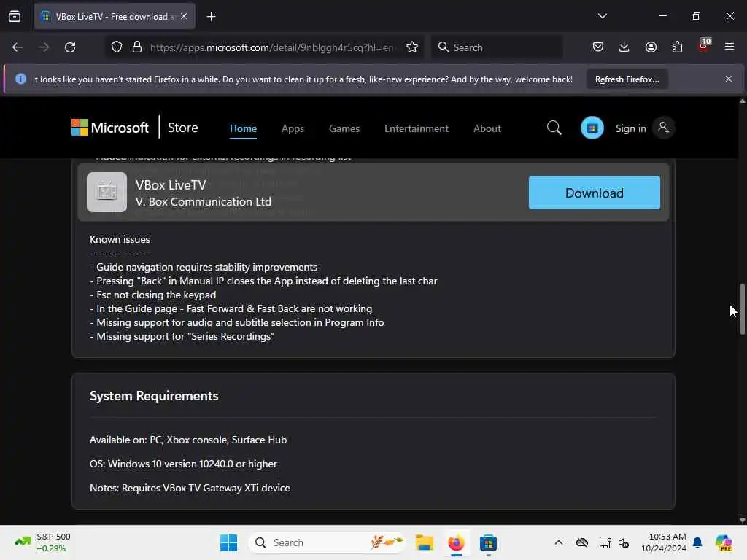Image resolution: width=747 pixels, height=560 pixels.
Task: Click the Microsoft logo
Action: (110, 128)
